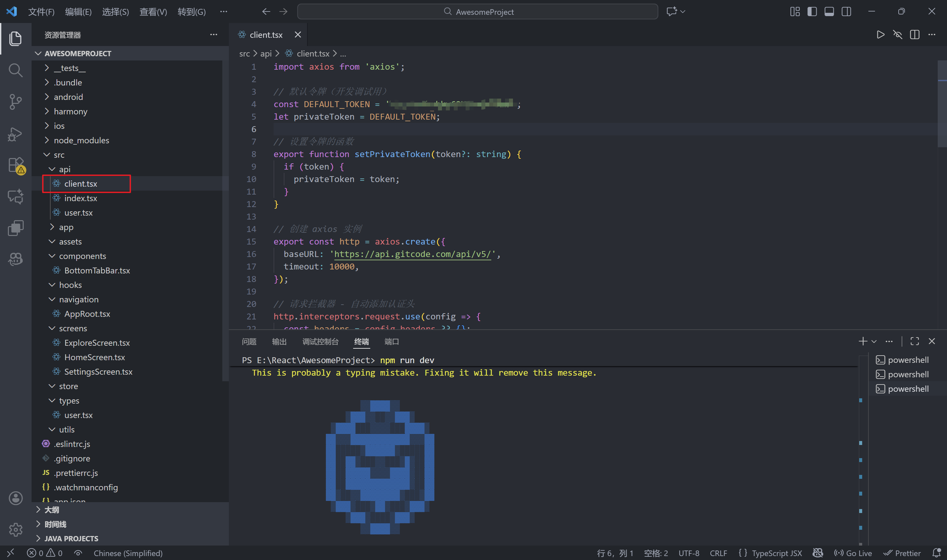Image resolution: width=947 pixels, height=560 pixels.
Task: Split the editor using the split icon
Action: pyautogui.click(x=915, y=34)
